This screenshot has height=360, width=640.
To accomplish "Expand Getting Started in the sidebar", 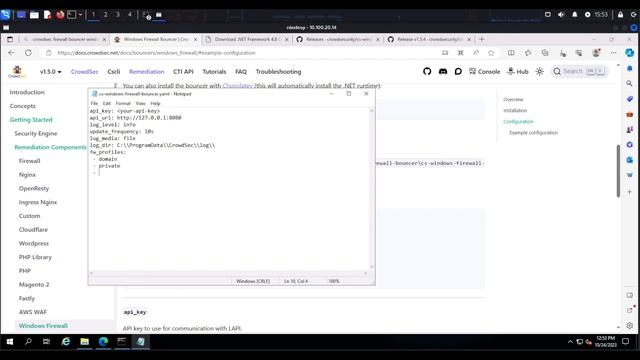I will coord(31,120).
